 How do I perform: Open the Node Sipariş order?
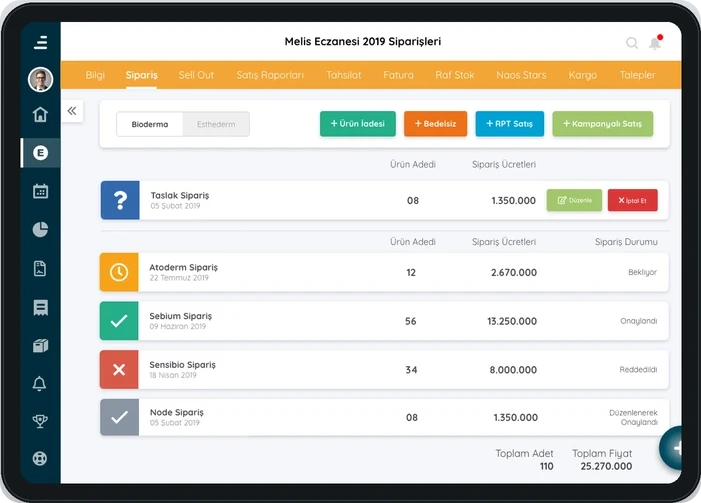click(x=384, y=418)
